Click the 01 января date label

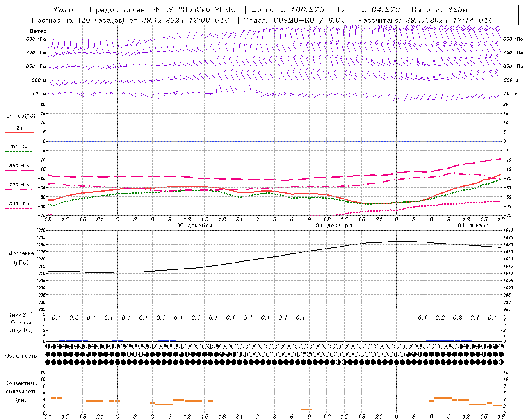473,226
